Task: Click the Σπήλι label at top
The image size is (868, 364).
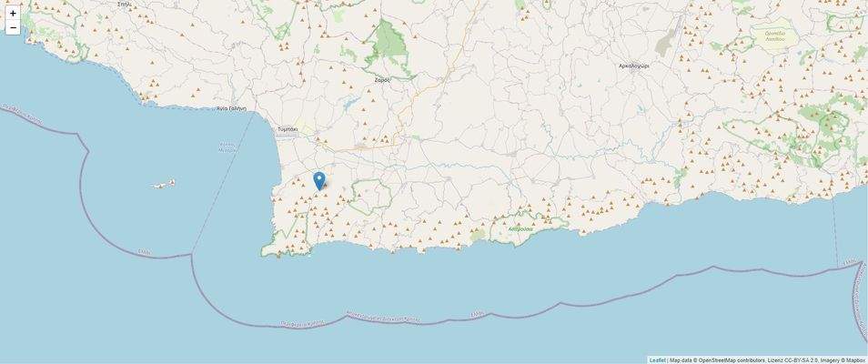Action: pos(124,4)
